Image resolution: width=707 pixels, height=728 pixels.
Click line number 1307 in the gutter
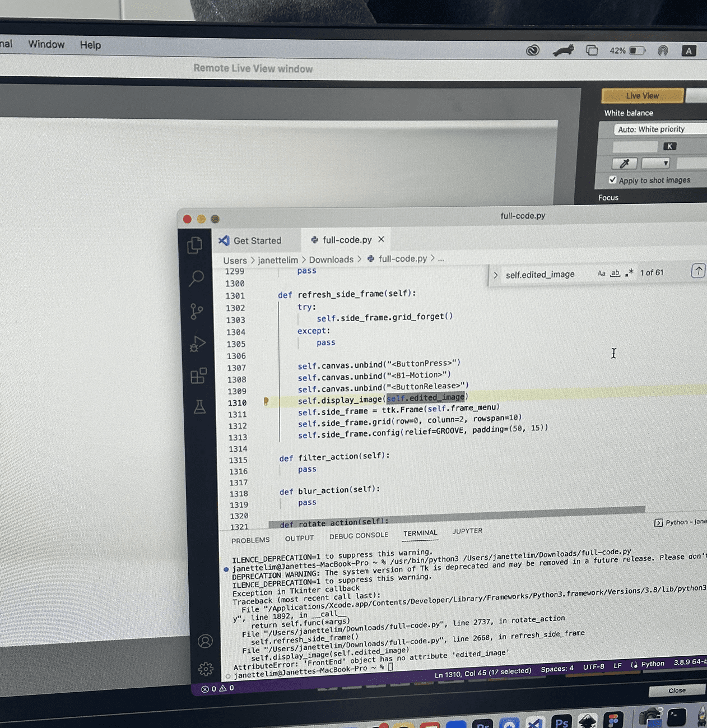pos(236,368)
